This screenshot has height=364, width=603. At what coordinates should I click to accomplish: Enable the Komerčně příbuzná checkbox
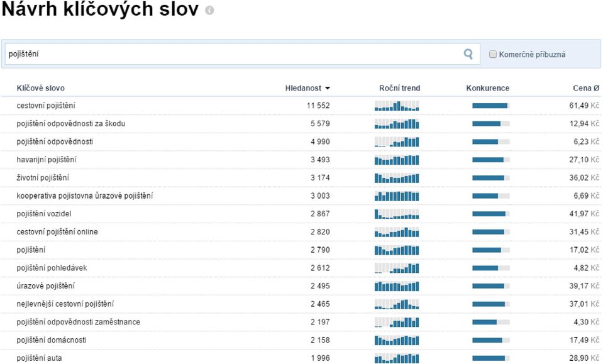coord(492,54)
